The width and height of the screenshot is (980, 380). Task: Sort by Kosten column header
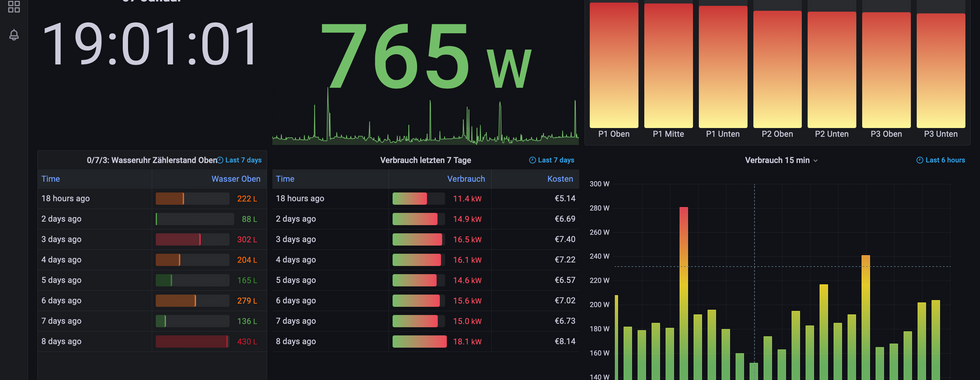[560, 179]
